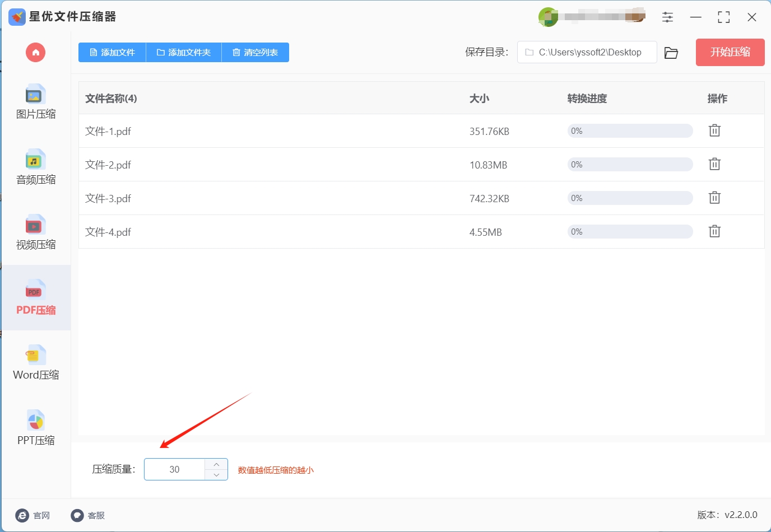Screen dimensions: 771x532
Task: Click progress bar of 文件-1.pdf
Action: (630, 131)
